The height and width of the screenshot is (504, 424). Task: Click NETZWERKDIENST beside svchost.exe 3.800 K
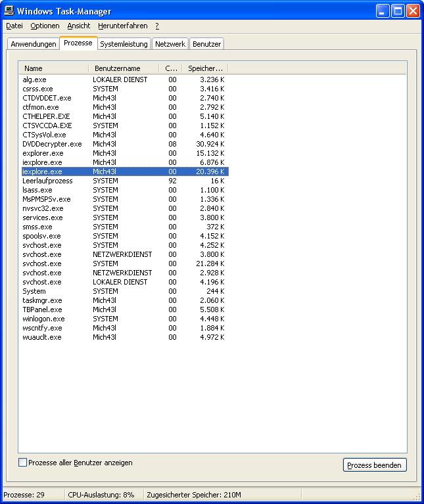[122, 254]
